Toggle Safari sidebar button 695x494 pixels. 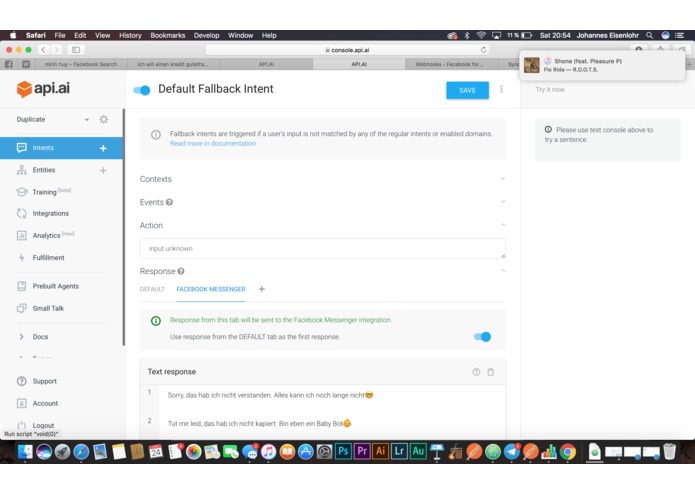tap(76, 50)
